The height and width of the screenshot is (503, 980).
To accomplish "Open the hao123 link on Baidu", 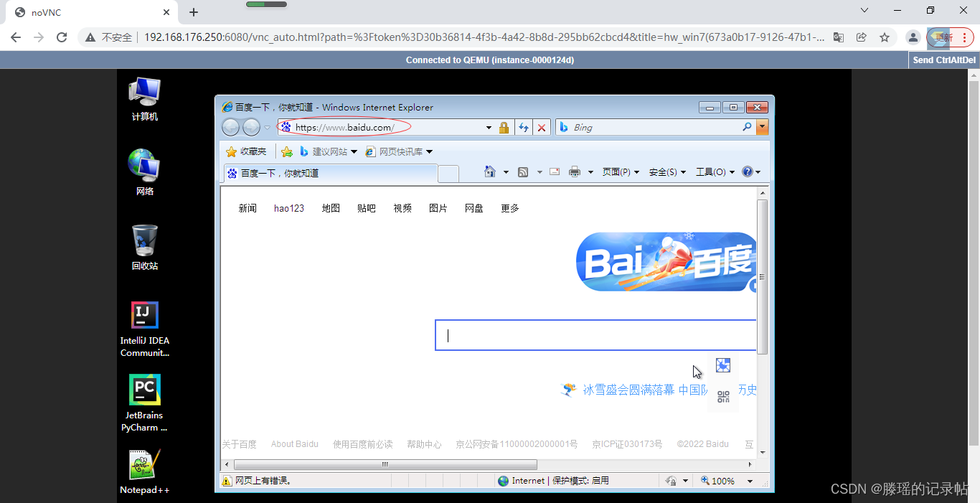I will pos(289,208).
